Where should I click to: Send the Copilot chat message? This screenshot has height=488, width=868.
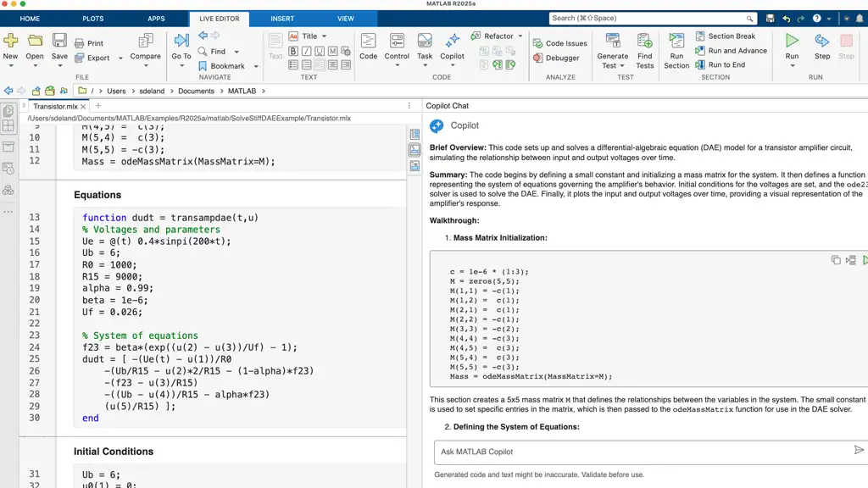click(859, 451)
